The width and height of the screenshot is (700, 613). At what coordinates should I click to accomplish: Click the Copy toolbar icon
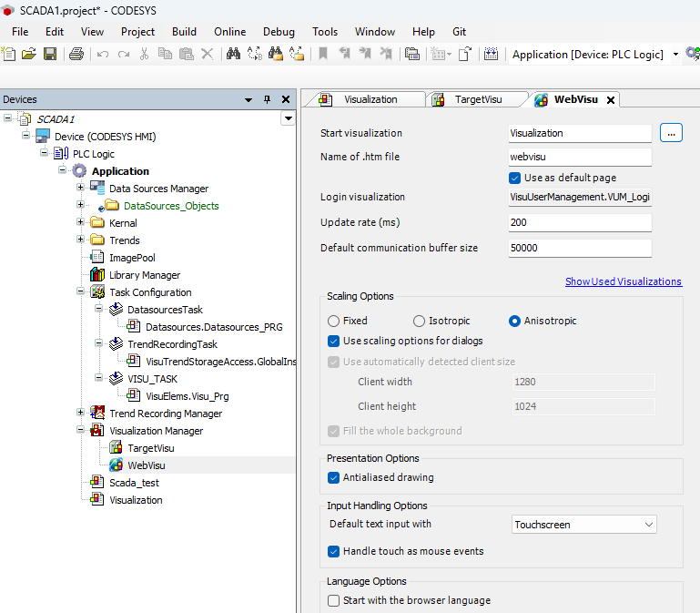point(165,54)
